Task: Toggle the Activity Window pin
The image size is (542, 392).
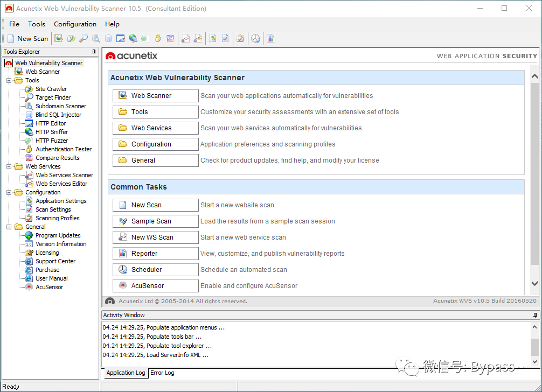Action: pyautogui.click(x=535, y=315)
